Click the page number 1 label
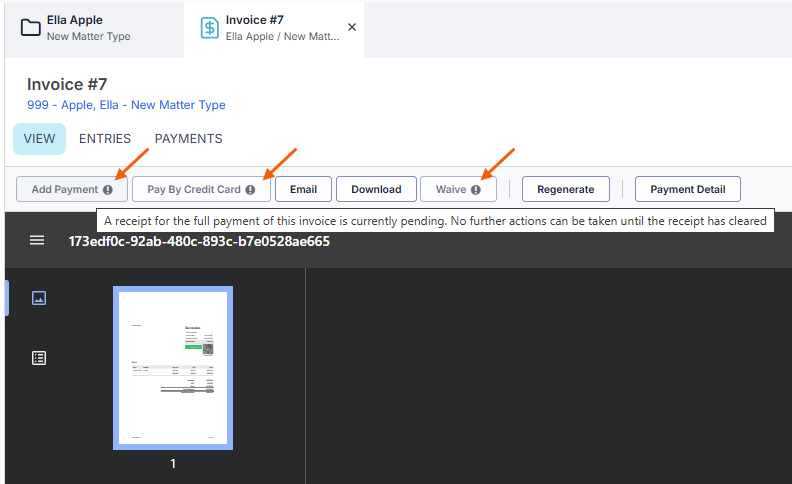Viewport: 792px width, 484px height. (173, 464)
